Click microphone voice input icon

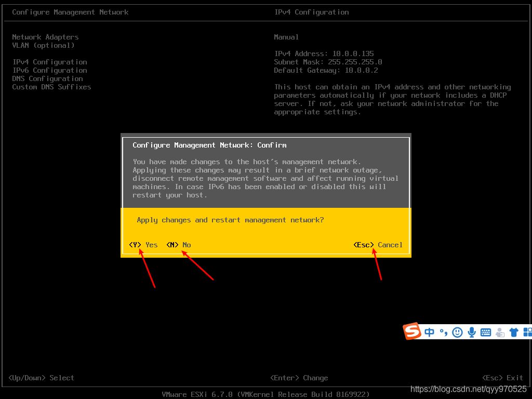tap(472, 332)
